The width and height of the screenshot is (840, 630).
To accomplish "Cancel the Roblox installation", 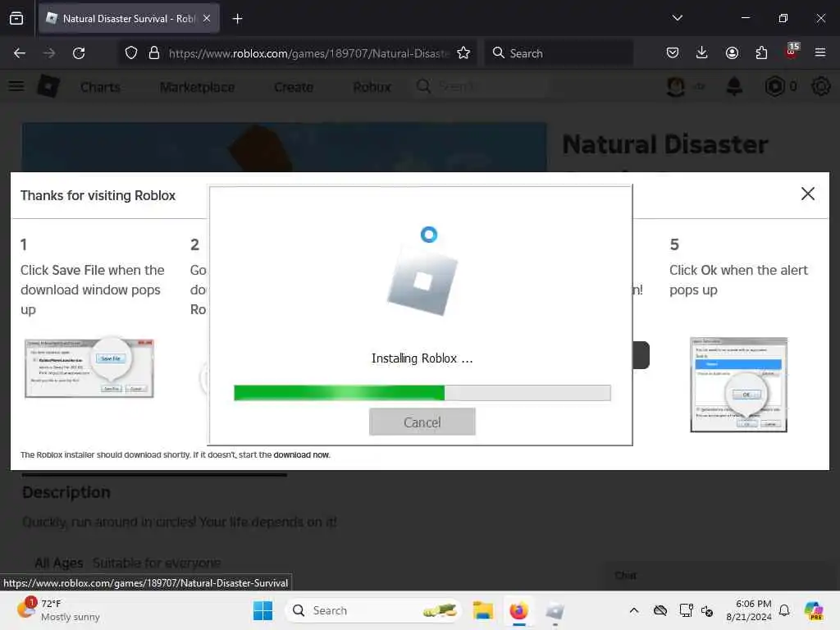I will click(422, 422).
